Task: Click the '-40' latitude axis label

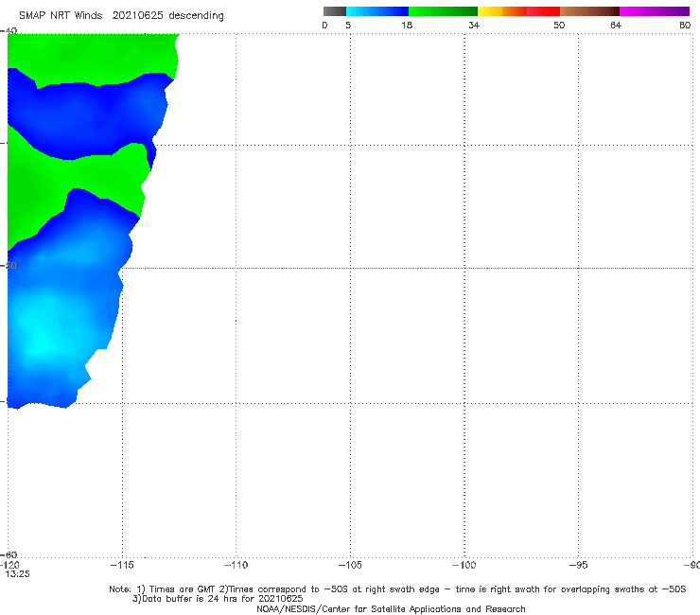Action: (9, 30)
